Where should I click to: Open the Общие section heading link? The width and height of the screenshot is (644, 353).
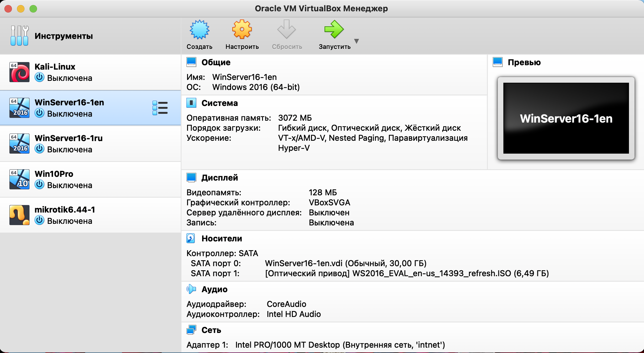(x=216, y=62)
